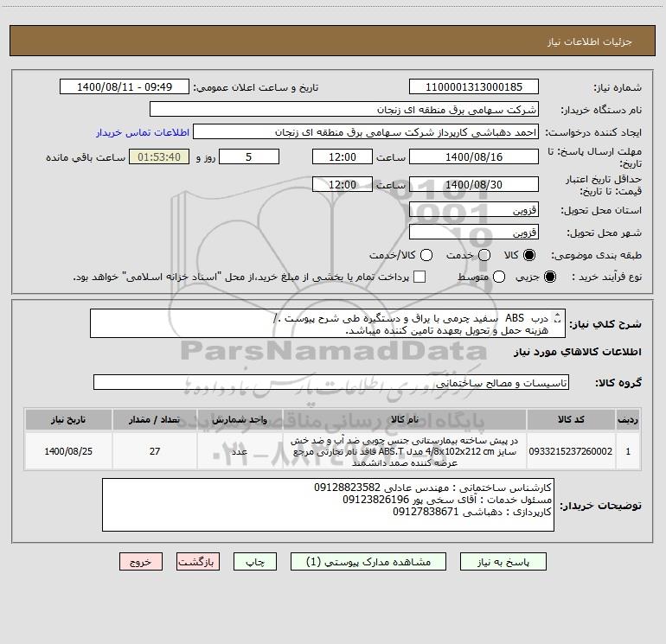Click the need number field 1100001313000185
This screenshot has height=644, width=666.
[x=474, y=87]
